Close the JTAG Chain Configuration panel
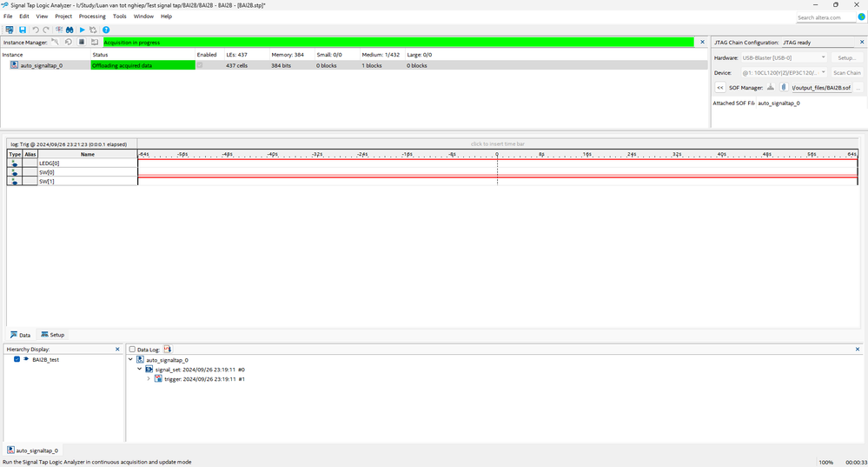This screenshot has width=868, height=467. (862, 42)
